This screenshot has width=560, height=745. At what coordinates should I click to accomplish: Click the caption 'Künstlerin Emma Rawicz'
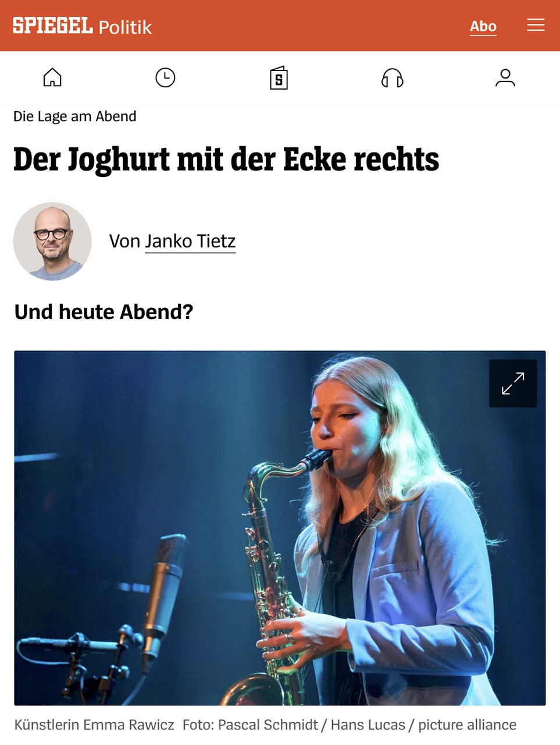[94, 725]
